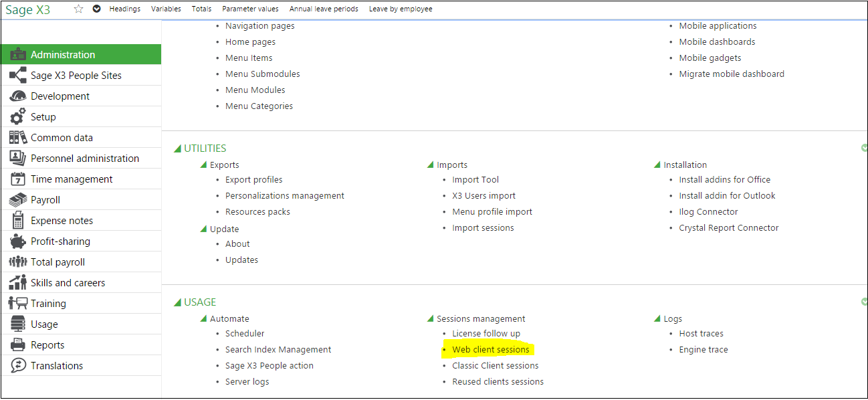The width and height of the screenshot is (868, 400).
Task: Click the Reports printer icon
Action: pos(18,345)
